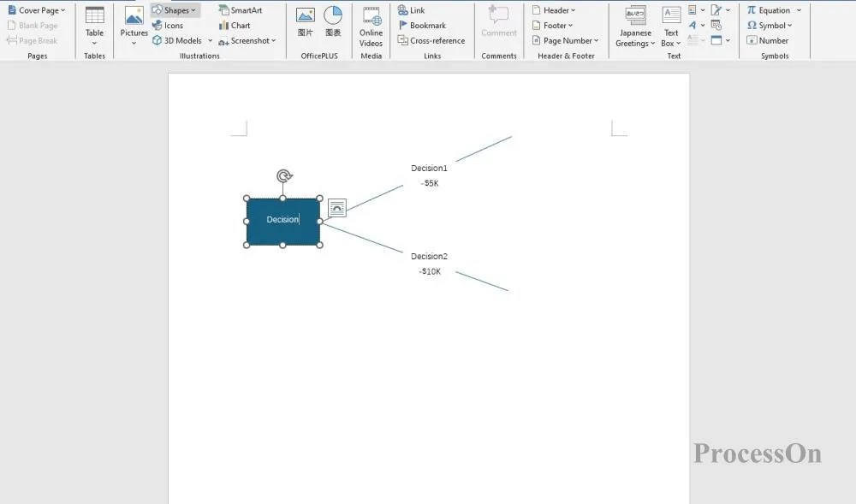This screenshot has width=856, height=504.
Task: Insert an Equation with the pi button
Action: pyautogui.click(x=768, y=9)
